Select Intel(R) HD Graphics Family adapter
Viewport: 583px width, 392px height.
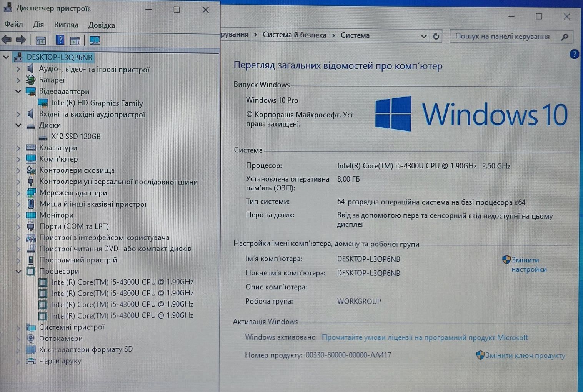(x=97, y=103)
